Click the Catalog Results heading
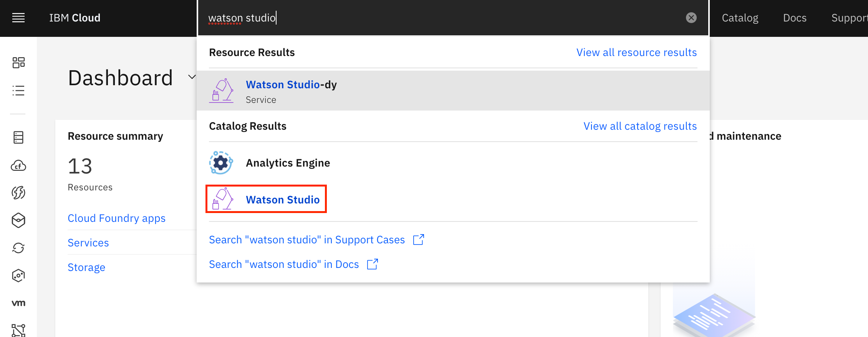Viewport: 868px width, 337px height. [x=247, y=126]
